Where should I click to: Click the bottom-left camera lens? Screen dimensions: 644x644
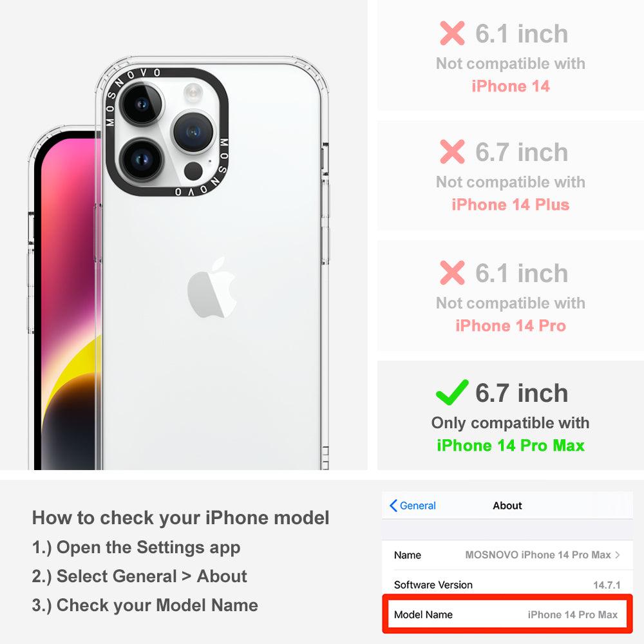[142, 160]
